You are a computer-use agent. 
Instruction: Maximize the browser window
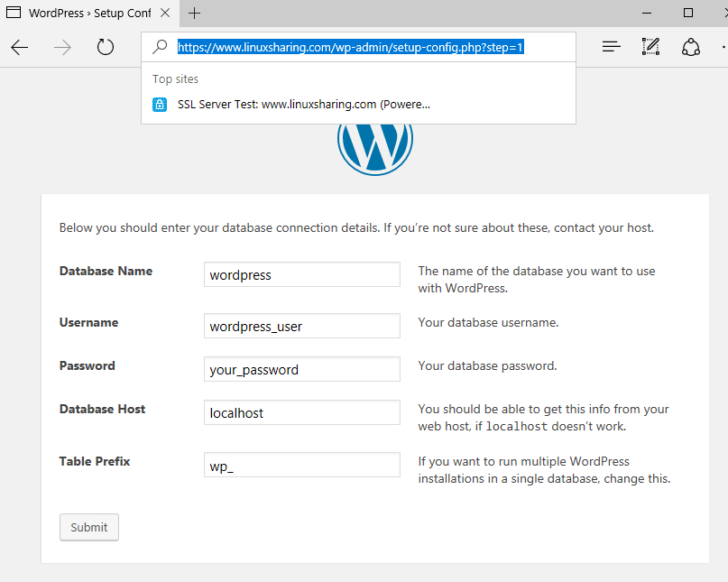pos(688,14)
